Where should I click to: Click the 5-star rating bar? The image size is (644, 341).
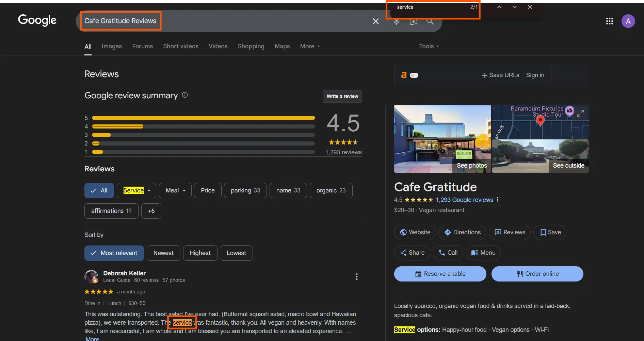pos(203,118)
